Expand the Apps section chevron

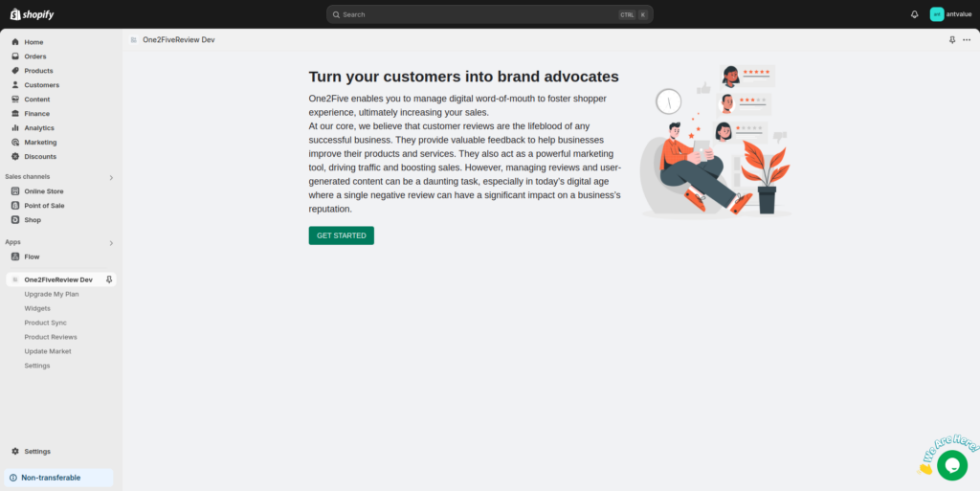pyautogui.click(x=111, y=243)
